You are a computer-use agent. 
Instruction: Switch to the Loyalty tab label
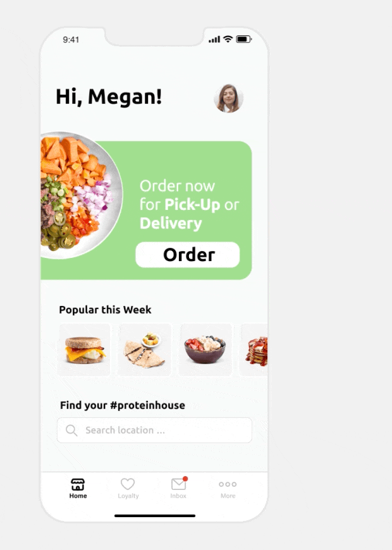[128, 496]
